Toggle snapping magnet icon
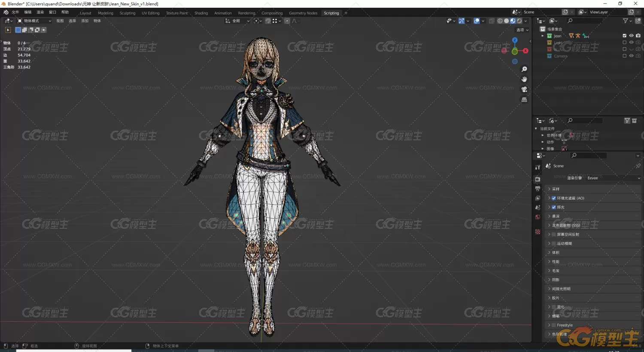The image size is (644, 352). point(268,21)
